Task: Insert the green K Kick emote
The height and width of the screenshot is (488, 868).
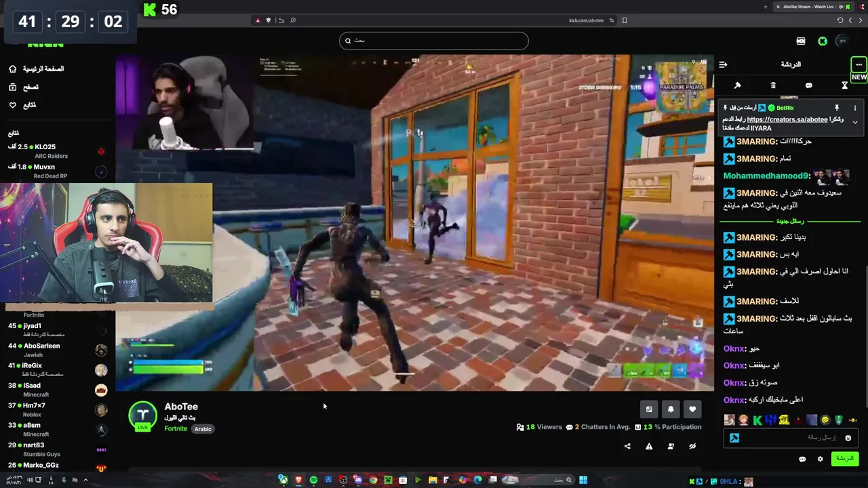Action: tap(757, 420)
